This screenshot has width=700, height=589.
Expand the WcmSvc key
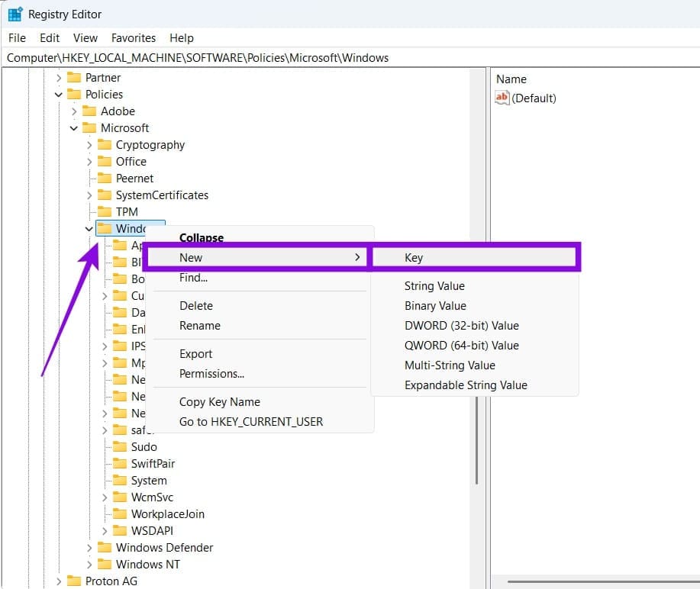(105, 497)
